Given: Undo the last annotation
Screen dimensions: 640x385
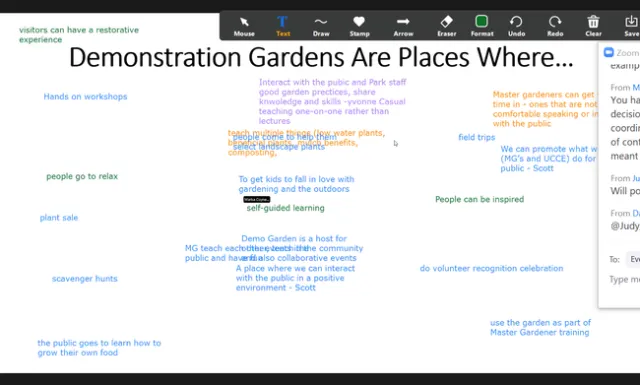Looking at the screenshot, I should click(x=516, y=27).
